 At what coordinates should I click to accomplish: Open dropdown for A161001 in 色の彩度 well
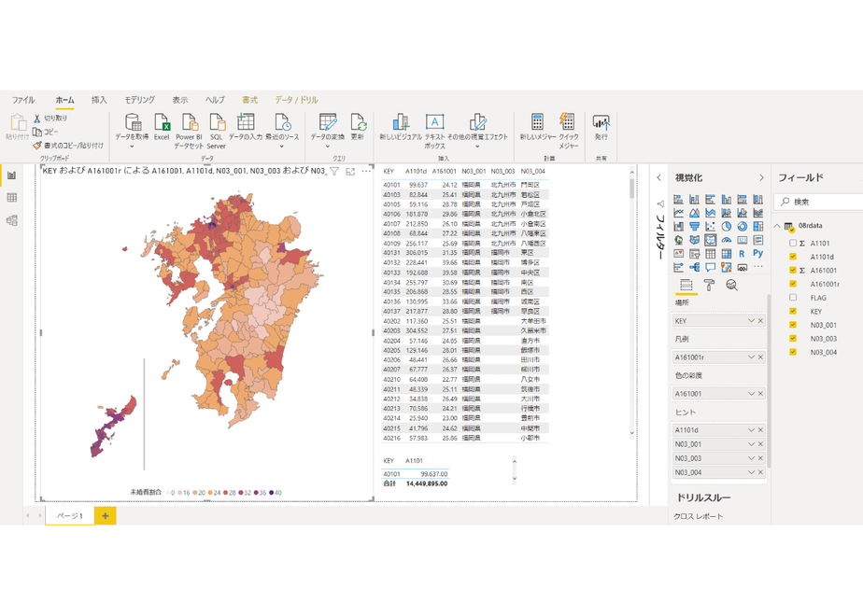pyautogui.click(x=751, y=394)
